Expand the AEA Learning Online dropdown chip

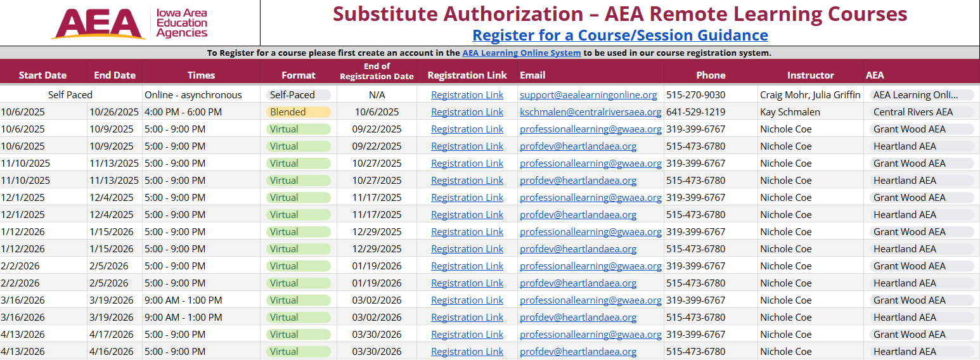tap(922, 95)
